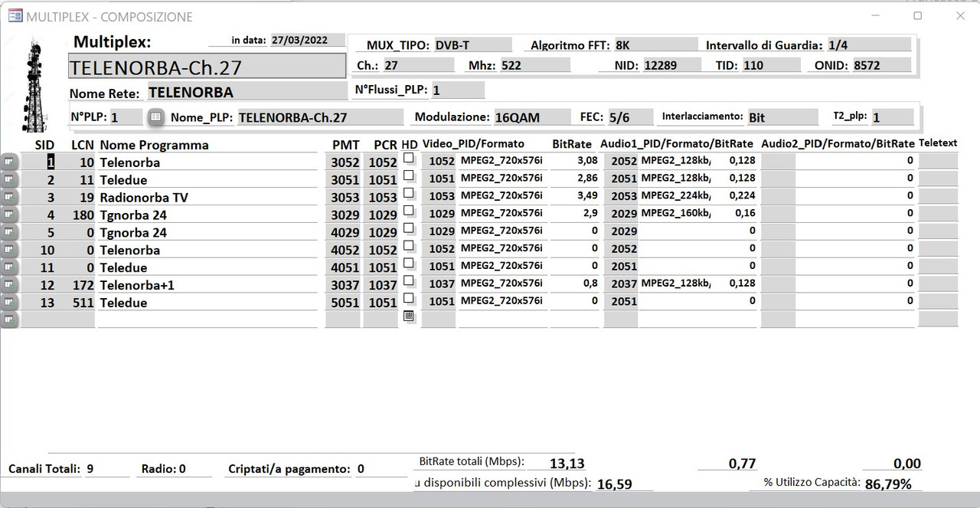The width and height of the screenshot is (980, 508).
Task: Click Audio1 PID cell 2053
Action: 622,195
